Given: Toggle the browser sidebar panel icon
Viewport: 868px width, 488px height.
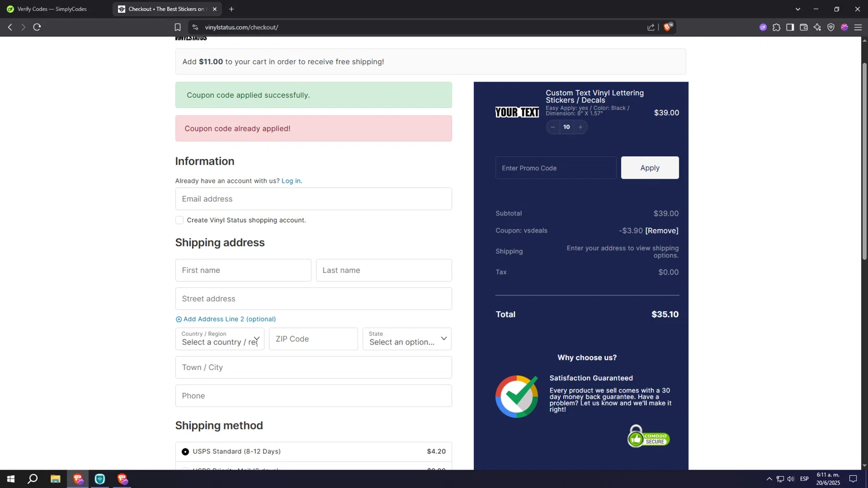Looking at the screenshot, I should (x=790, y=27).
